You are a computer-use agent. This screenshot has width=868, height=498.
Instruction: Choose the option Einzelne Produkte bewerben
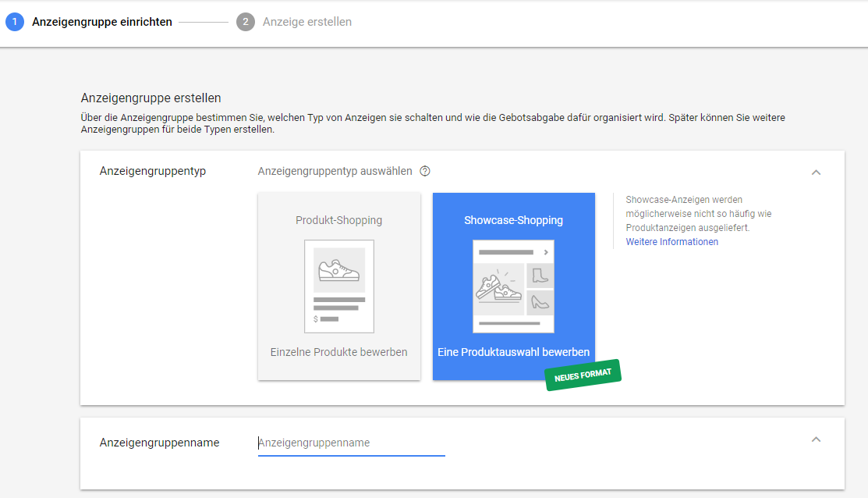tap(339, 352)
